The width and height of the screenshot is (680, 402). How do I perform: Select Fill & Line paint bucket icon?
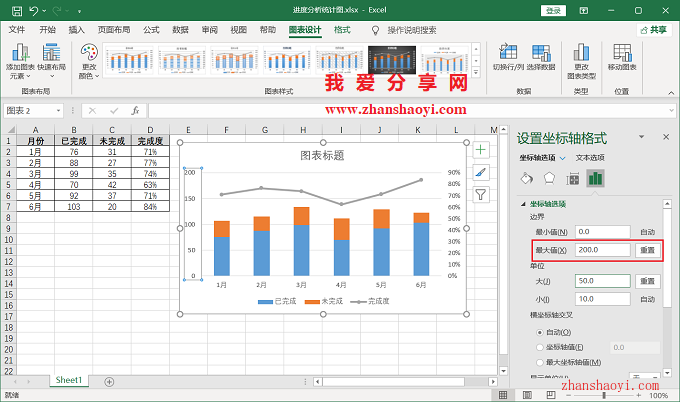[526, 178]
